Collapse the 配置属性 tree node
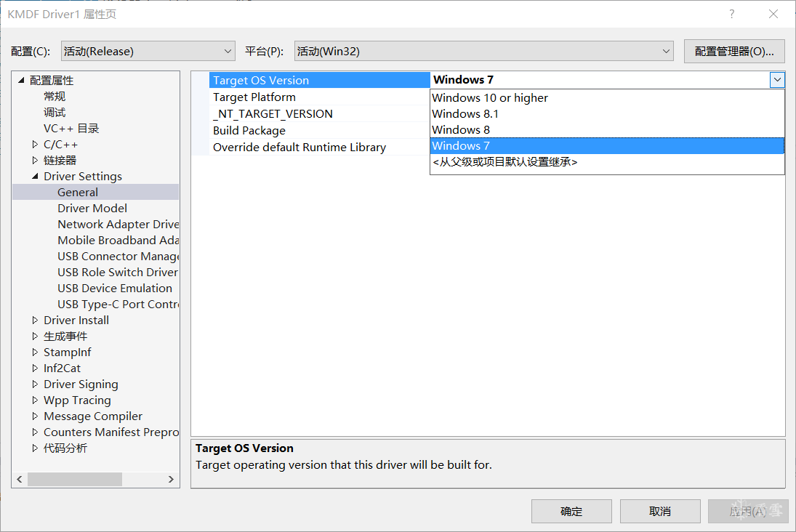Image resolution: width=796 pixels, height=532 pixels. 21,80
